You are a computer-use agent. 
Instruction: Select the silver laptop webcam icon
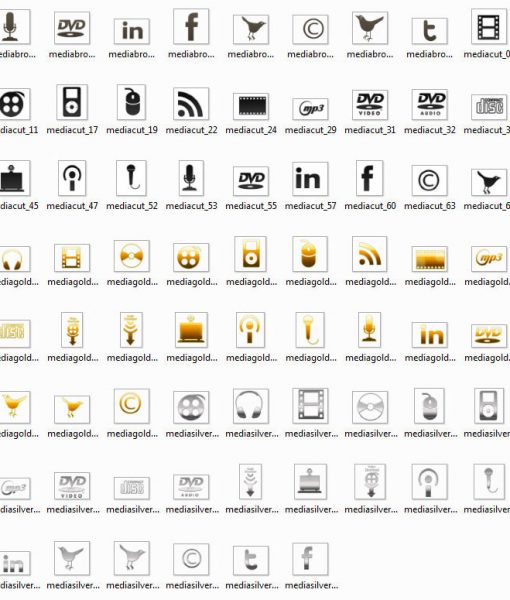[x=310, y=482]
